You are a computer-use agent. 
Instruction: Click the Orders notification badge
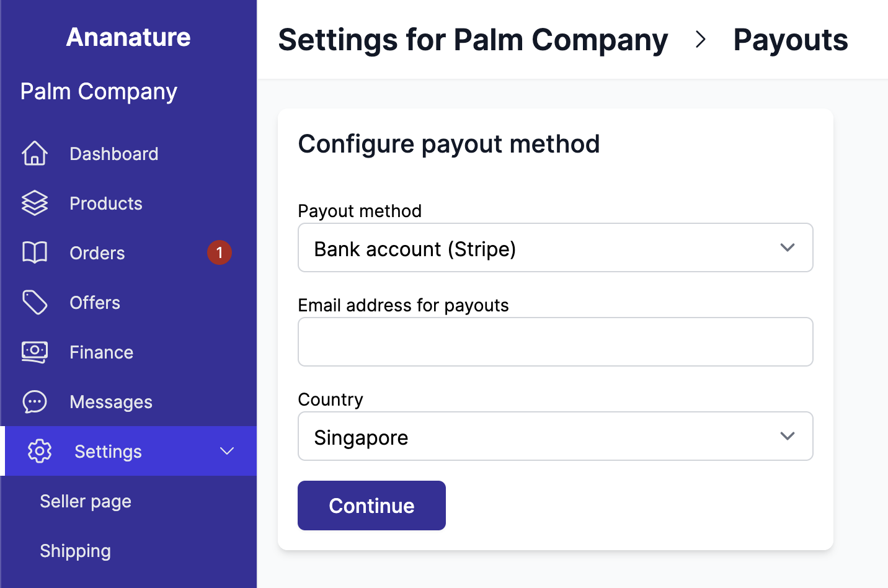coord(220,252)
